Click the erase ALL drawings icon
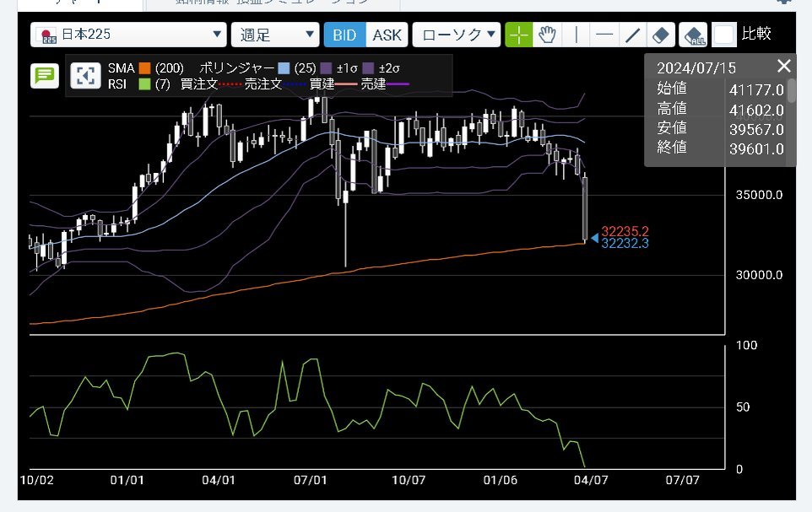The width and height of the screenshot is (812, 512). (x=693, y=35)
